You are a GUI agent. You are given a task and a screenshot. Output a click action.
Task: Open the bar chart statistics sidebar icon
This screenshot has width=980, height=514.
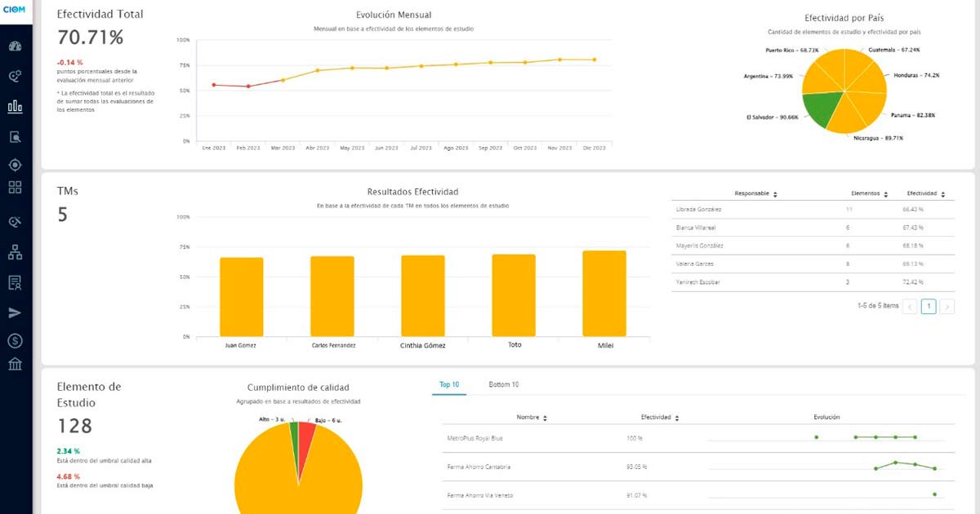[x=15, y=106]
